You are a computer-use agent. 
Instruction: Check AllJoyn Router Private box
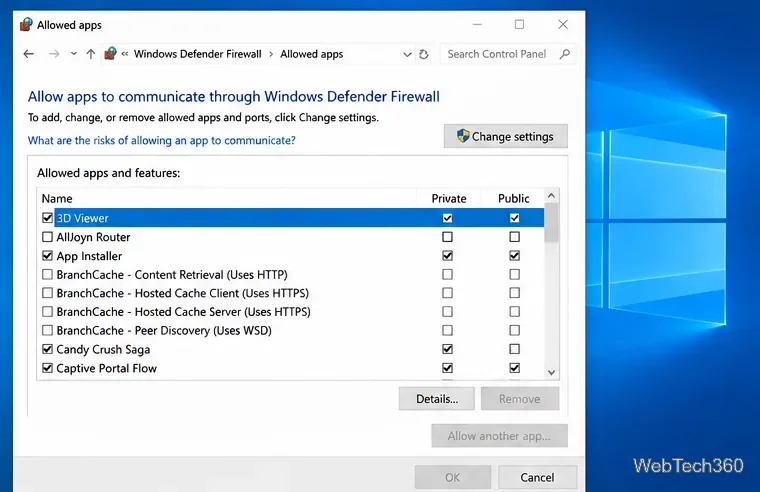point(447,237)
